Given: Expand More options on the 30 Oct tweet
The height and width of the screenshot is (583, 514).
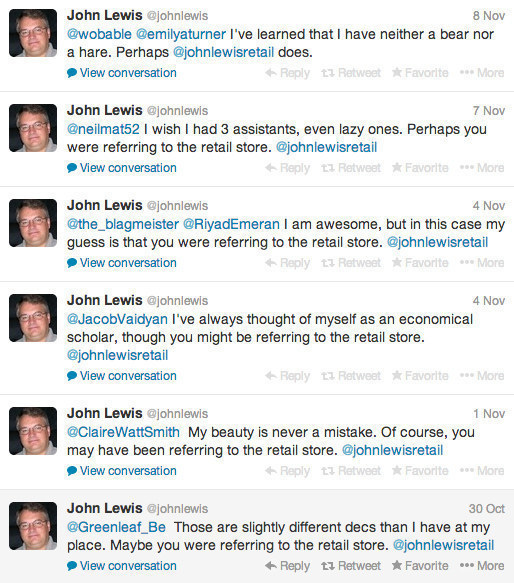Looking at the screenshot, I should [482, 566].
